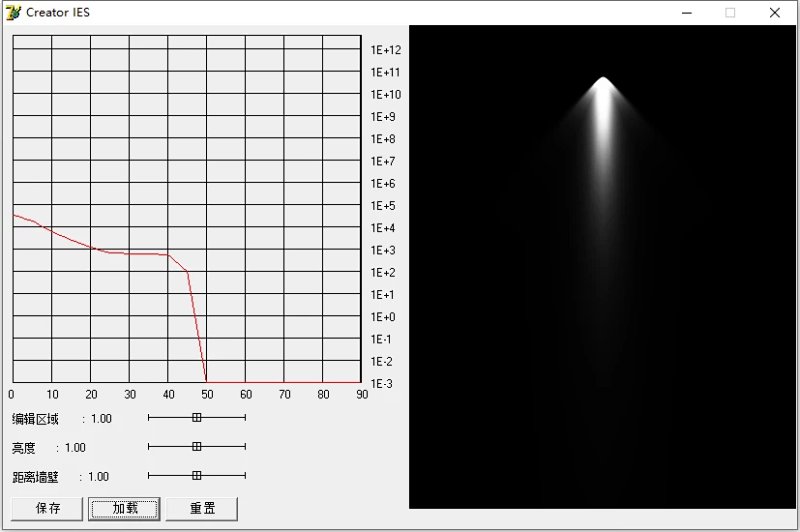The width and height of the screenshot is (800, 532).
Task: Click the 1E+0 axis label
Action: 383,317
